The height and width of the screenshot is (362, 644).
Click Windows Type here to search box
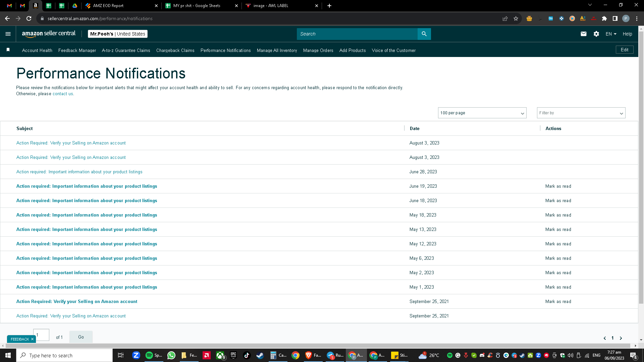point(64,355)
